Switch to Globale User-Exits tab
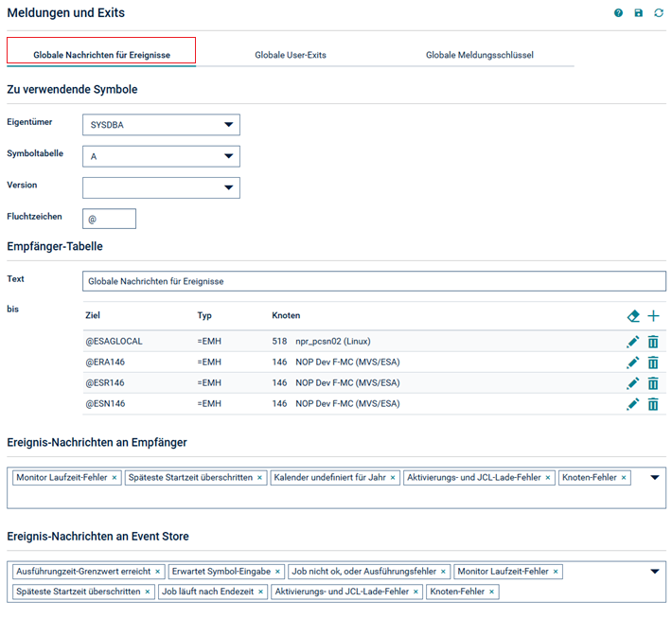 291,55
